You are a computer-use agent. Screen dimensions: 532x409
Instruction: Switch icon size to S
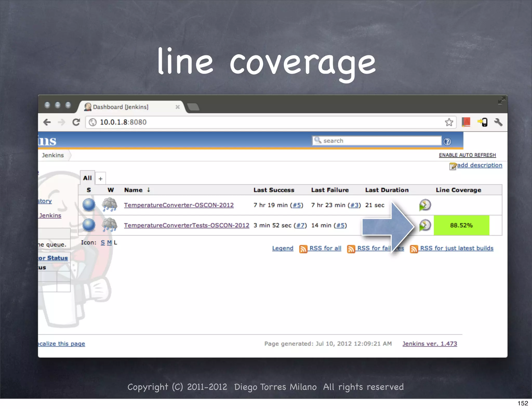click(x=103, y=243)
